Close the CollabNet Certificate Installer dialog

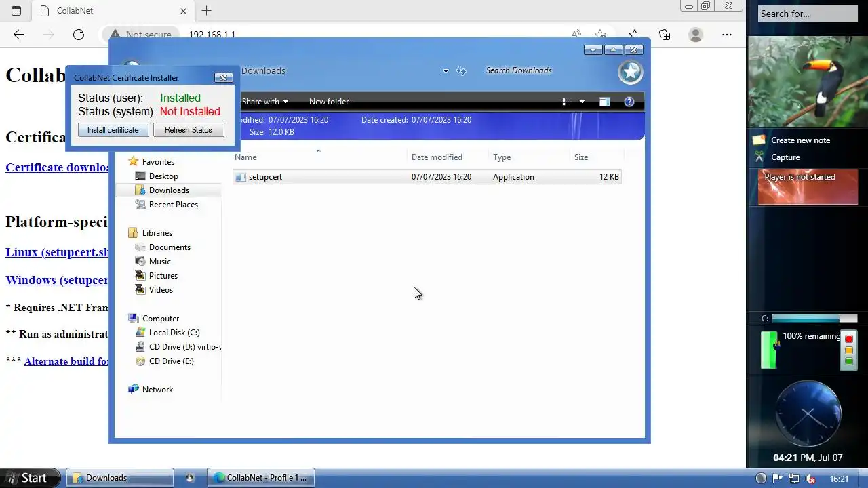tap(223, 78)
